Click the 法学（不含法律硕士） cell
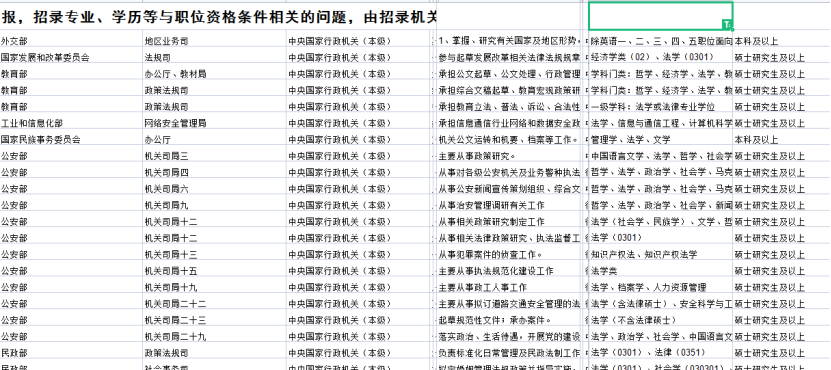This screenshot has width=831, height=370. [x=661, y=320]
